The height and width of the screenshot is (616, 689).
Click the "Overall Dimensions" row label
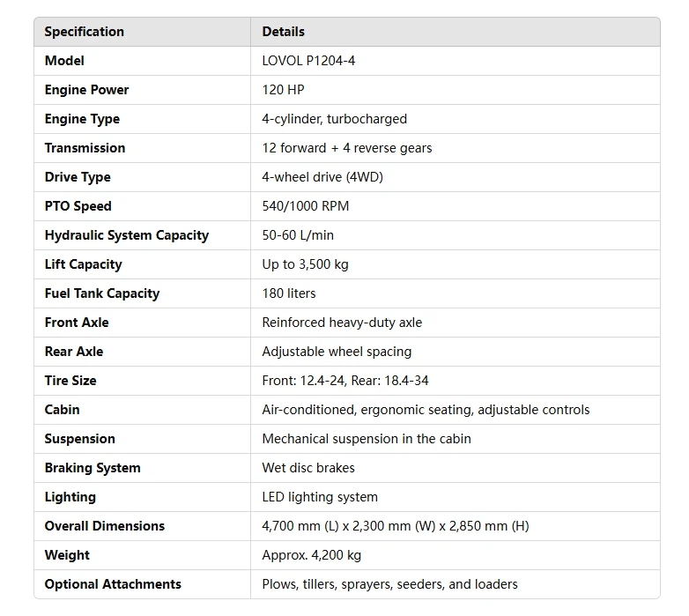click(x=104, y=526)
